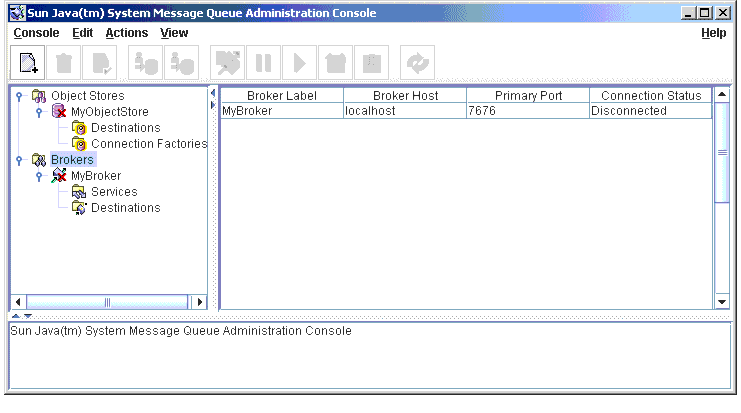Click the Shutdown broker toolbar icon
741x413 pixels.
coord(336,63)
